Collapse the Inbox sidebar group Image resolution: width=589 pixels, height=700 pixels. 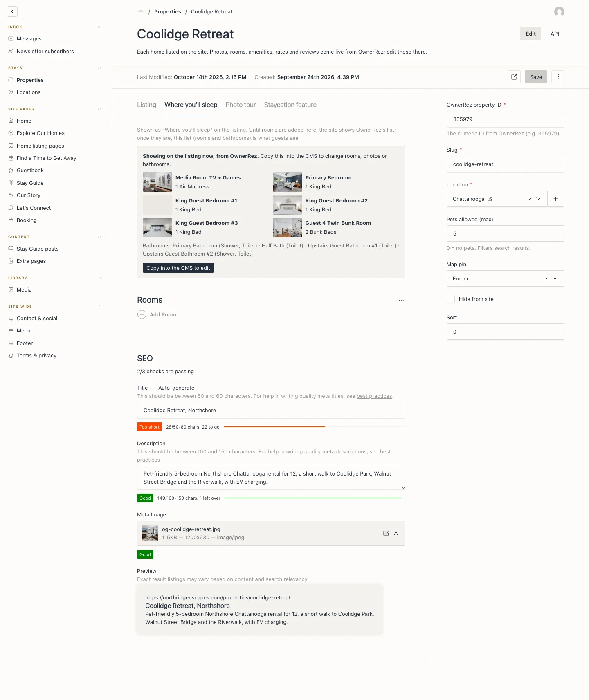100,27
